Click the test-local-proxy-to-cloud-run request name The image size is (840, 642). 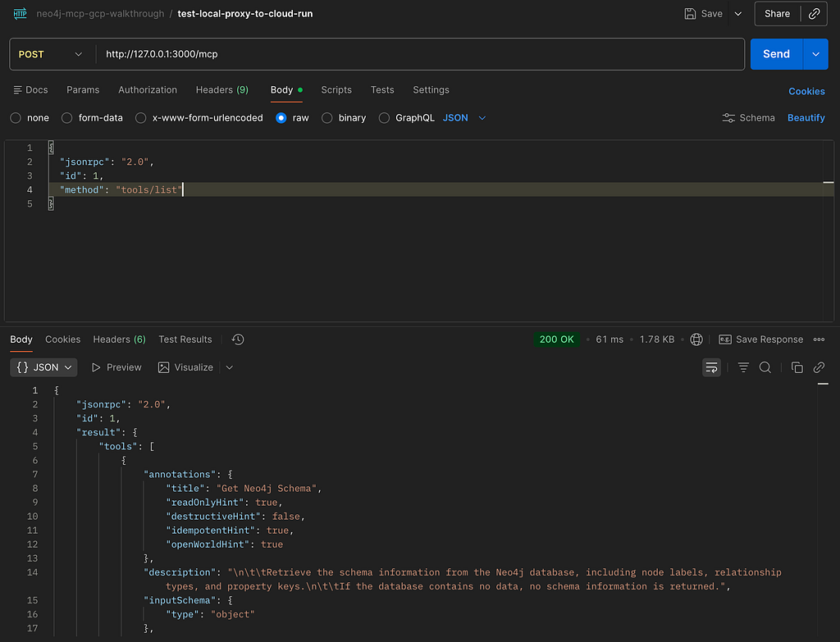[244, 14]
